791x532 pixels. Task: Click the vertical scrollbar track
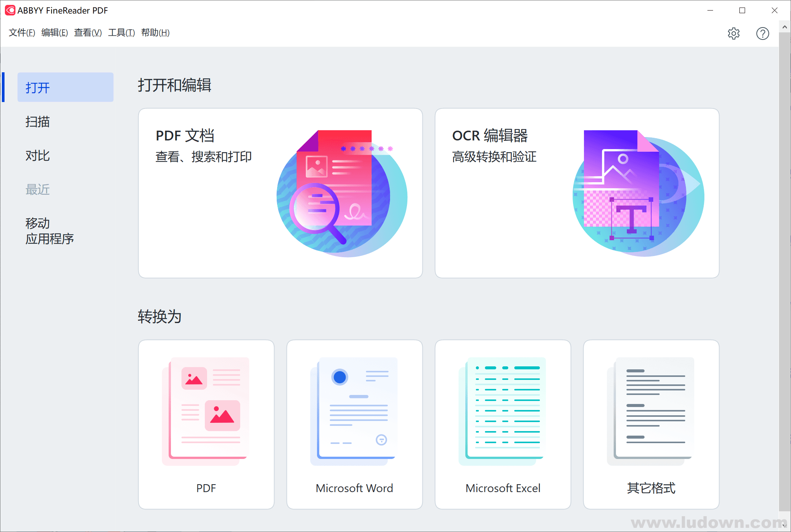(x=785, y=271)
